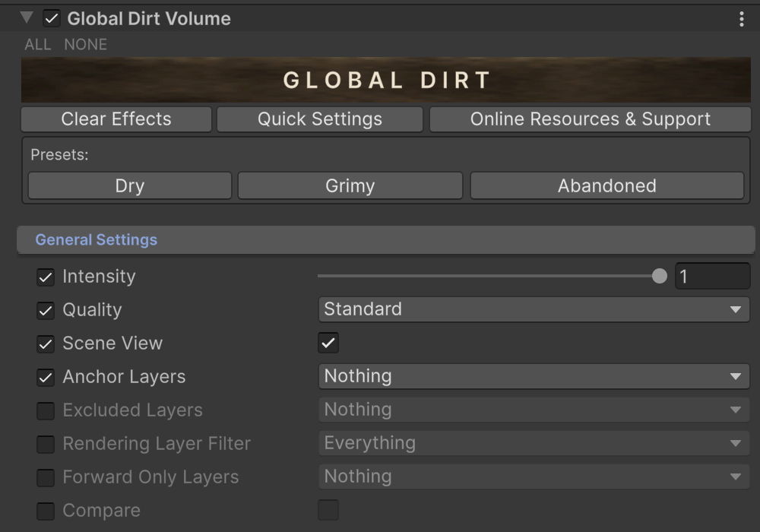The image size is (760, 532).
Task: Open the Excluded Layers dropdown
Action: tap(534, 410)
